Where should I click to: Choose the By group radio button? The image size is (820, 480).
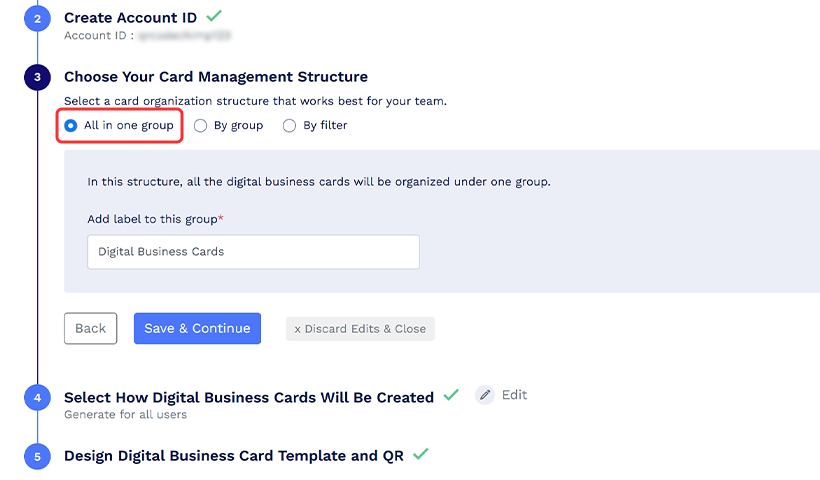(x=201, y=126)
